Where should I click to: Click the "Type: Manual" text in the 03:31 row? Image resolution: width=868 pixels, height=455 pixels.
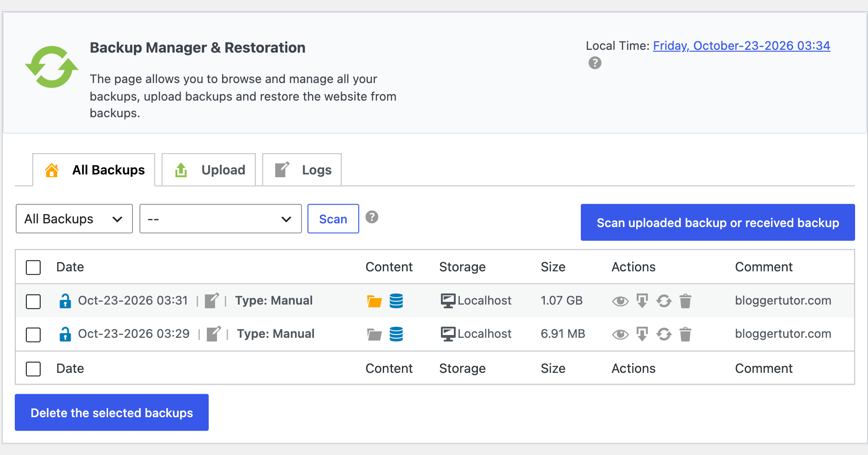pyautogui.click(x=274, y=300)
